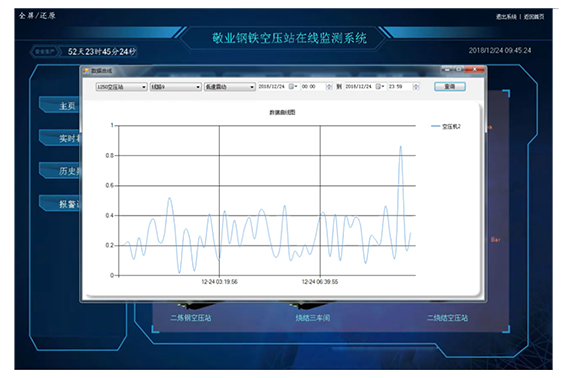Click the 查询 query button

pyautogui.click(x=449, y=86)
